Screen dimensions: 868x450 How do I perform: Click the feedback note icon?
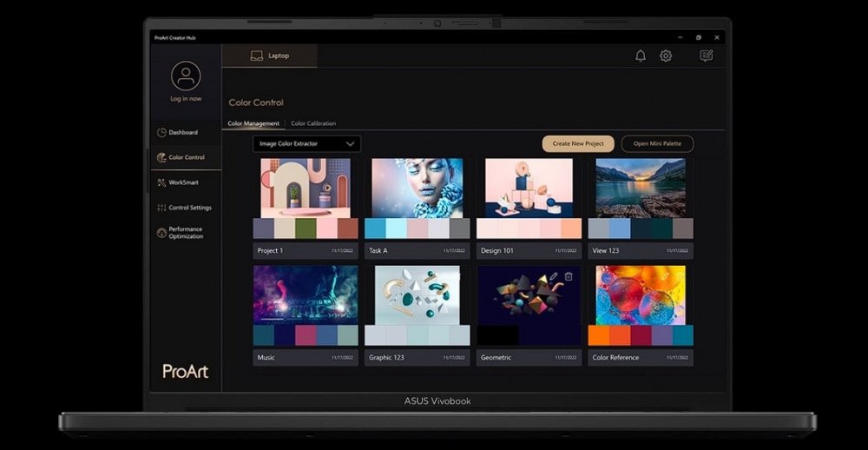707,56
